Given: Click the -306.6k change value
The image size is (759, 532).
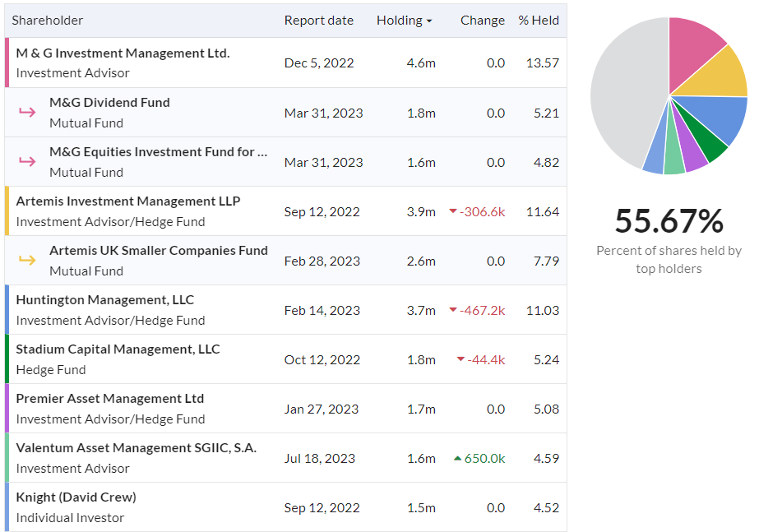Looking at the screenshot, I should click(482, 211).
